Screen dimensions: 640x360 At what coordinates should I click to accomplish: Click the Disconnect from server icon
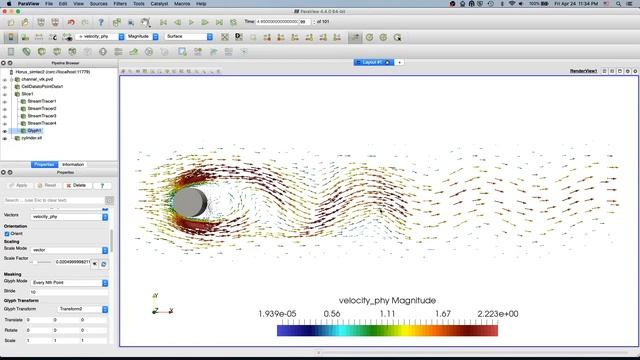[x=55, y=22]
